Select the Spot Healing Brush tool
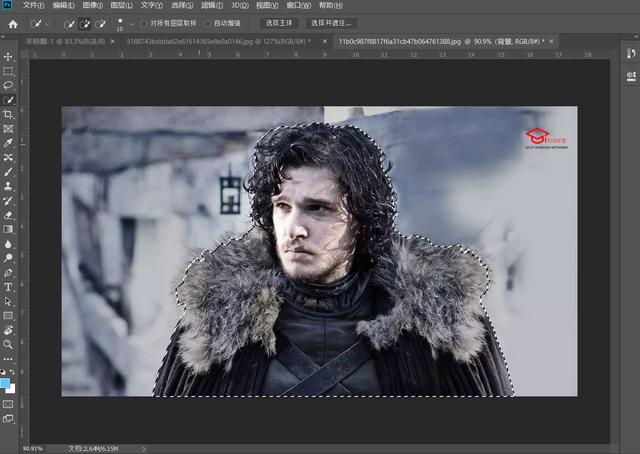This screenshot has height=454, width=640. (x=8, y=158)
